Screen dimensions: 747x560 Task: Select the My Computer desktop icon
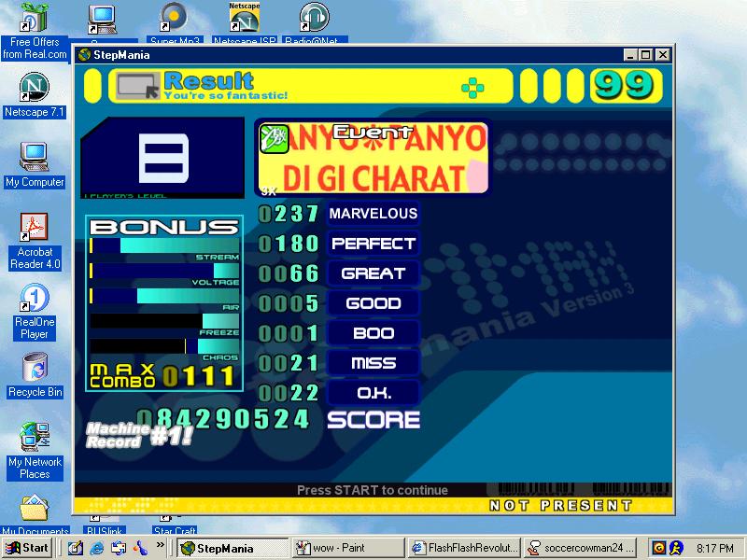click(35, 165)
